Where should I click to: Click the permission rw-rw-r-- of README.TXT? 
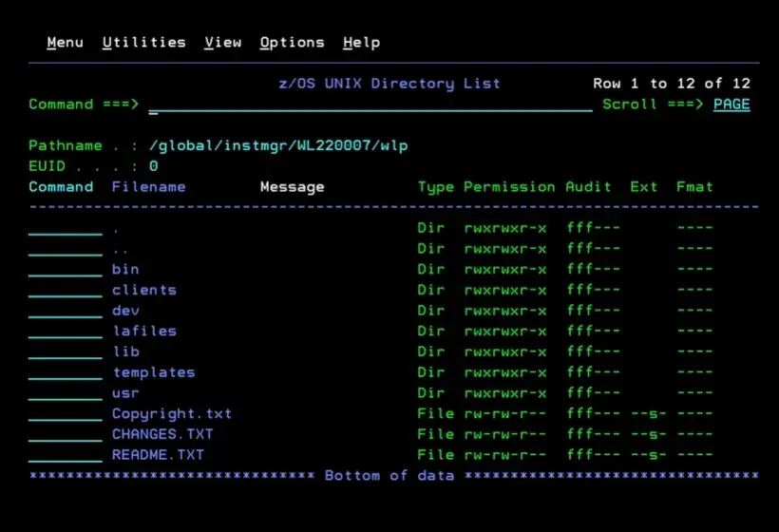[504, 455]
